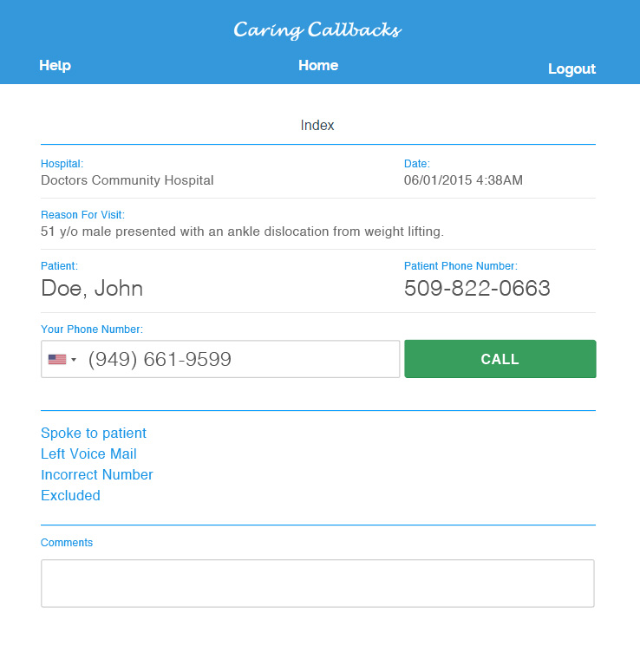
Task: Select the Left Voice Mail outcome
Action: 88,454
